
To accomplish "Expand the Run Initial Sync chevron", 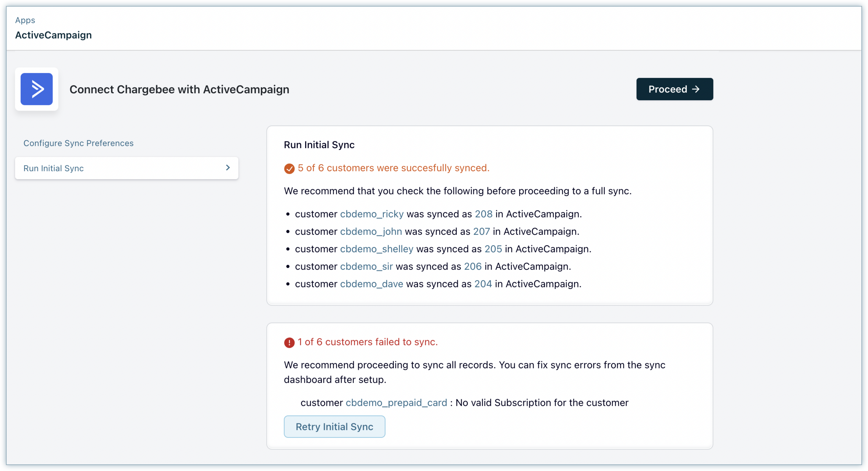I will pyautogui.click(x=228, y=168).
